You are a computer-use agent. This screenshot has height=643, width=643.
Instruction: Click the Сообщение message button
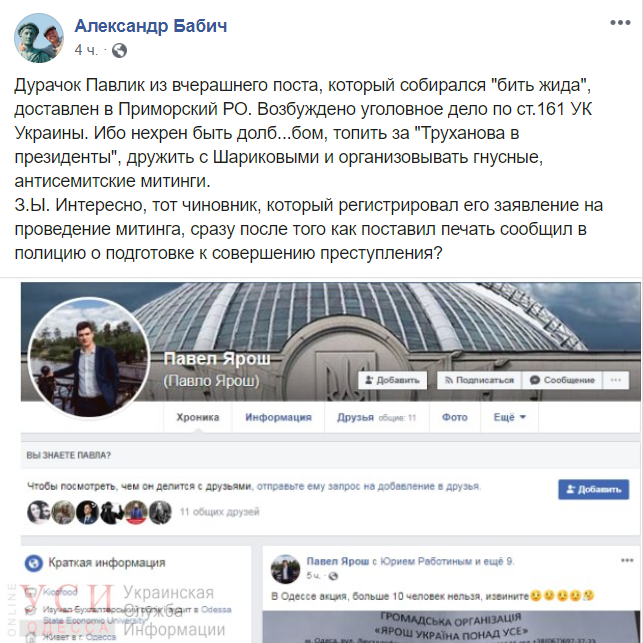point(562,380)
